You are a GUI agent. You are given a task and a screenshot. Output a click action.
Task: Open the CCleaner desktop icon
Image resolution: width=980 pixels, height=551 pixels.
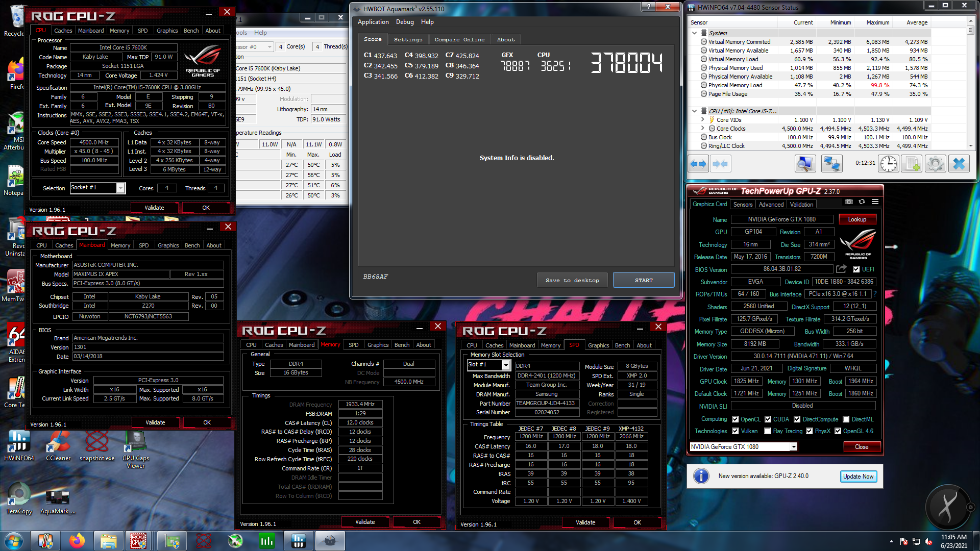click(x=58, y=445)
